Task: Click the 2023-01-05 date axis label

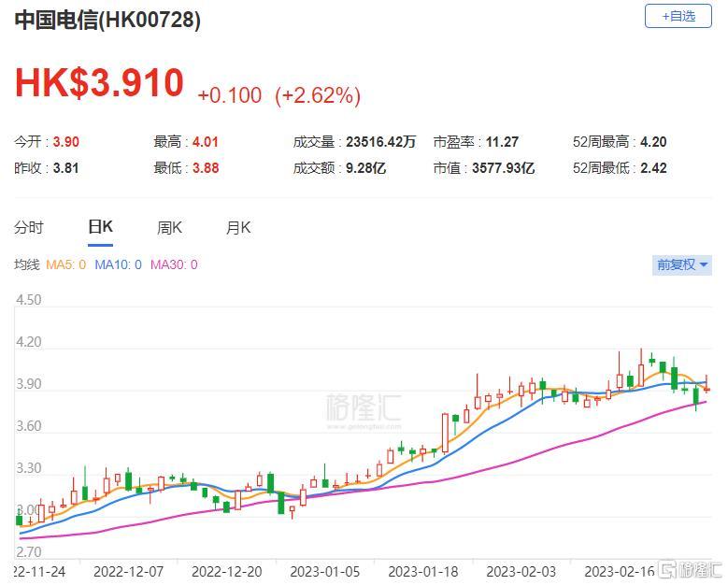Action: coord(325,572)
